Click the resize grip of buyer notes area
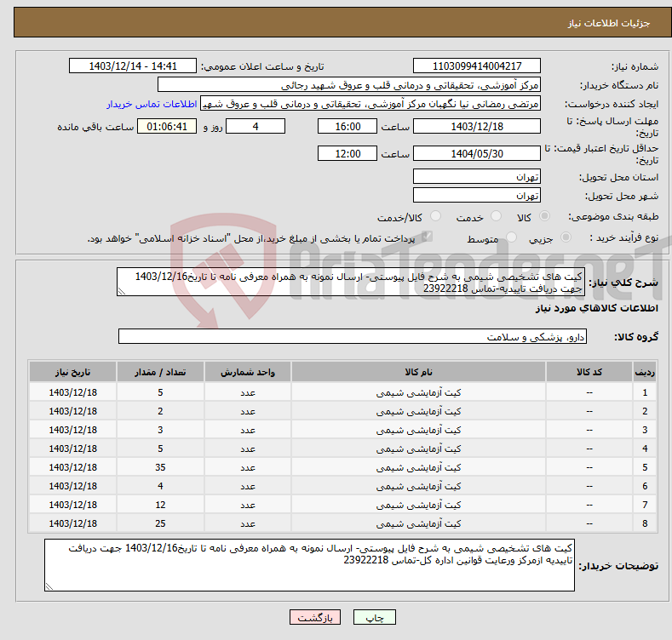This screenshot has width=672, height=640. tap(49, 586)
